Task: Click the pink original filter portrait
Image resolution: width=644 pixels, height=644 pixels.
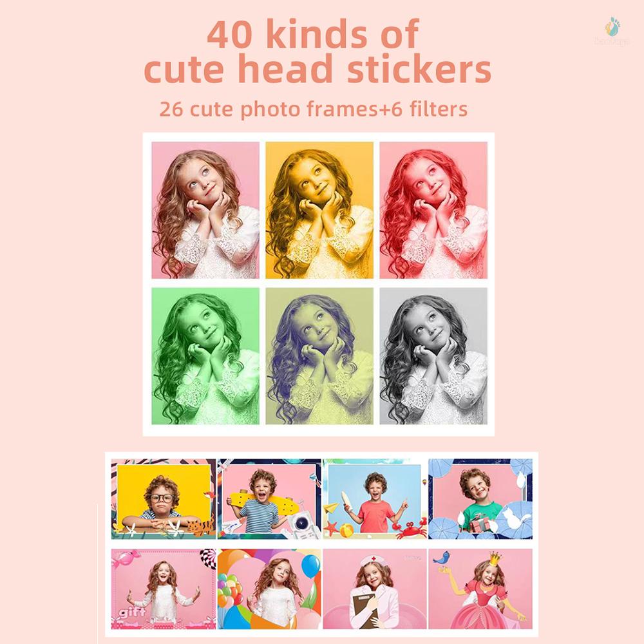Action: point(205,211)
